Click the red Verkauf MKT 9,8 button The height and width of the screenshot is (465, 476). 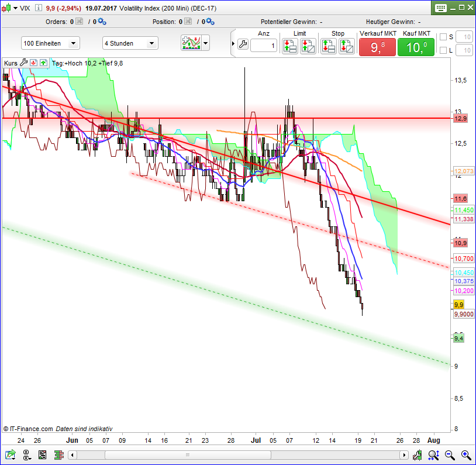click(377, 47)
